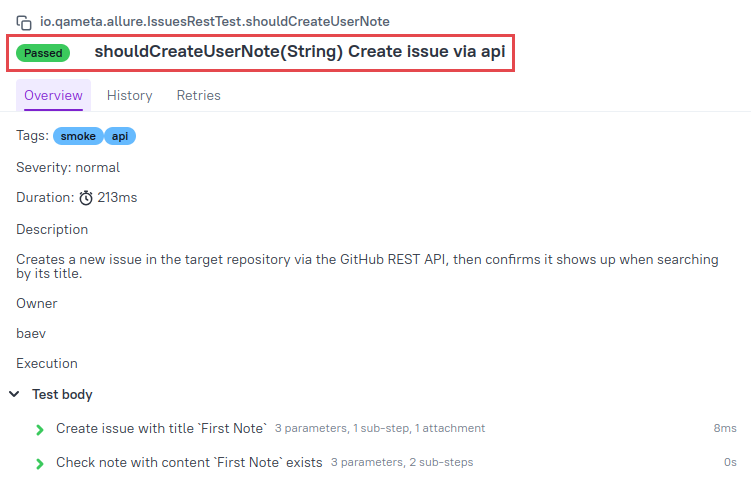Click the 8ms step duration
Screen dimensions: 751x503
[725, 428]
